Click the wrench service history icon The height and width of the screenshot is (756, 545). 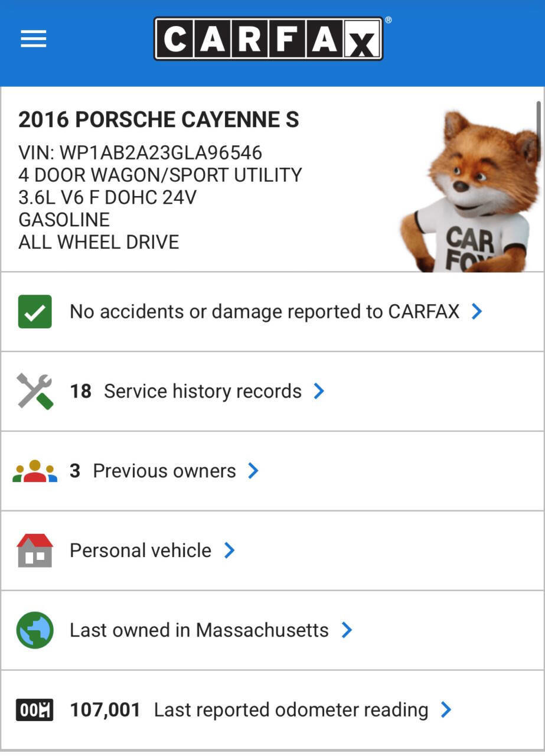(35, 391)
